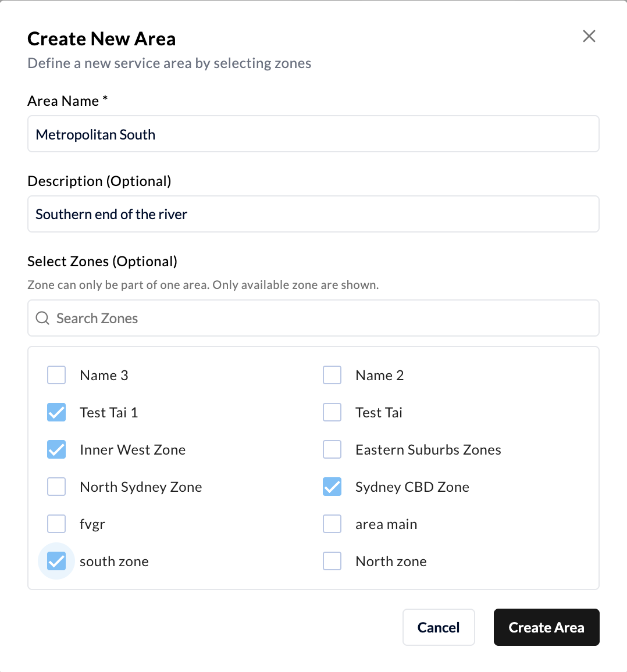Enable the Name 2 zone

[x=332, y=375]
